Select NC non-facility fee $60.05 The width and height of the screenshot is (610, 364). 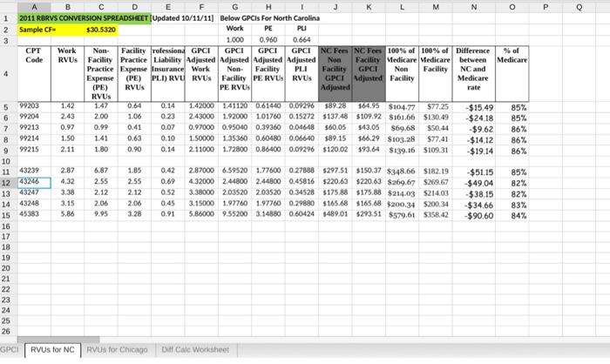[x=335, y=128]
